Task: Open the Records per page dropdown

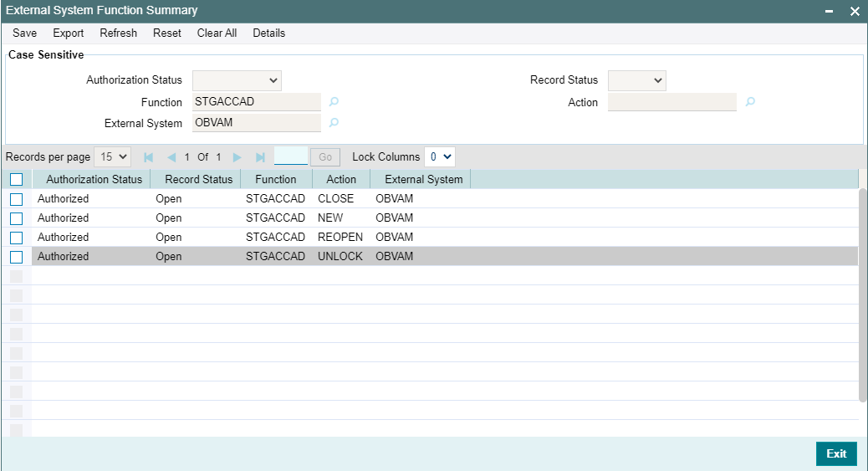Action: (x=112, y=156)
